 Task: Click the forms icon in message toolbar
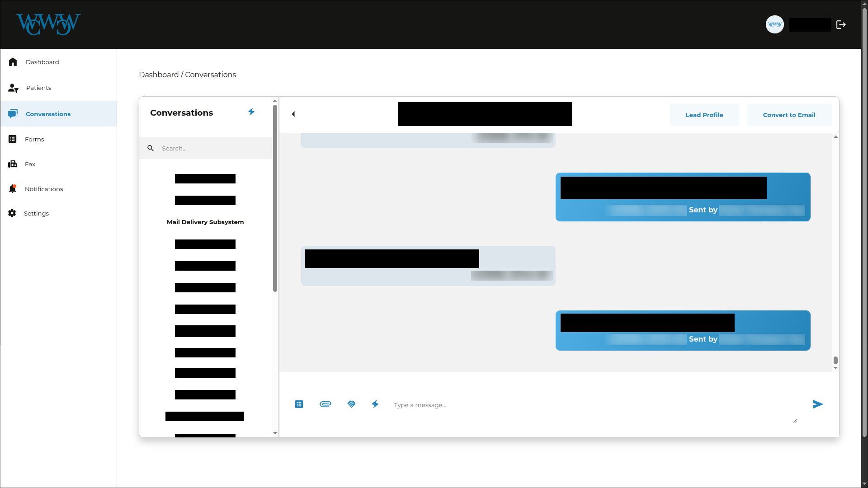[299, 404]
